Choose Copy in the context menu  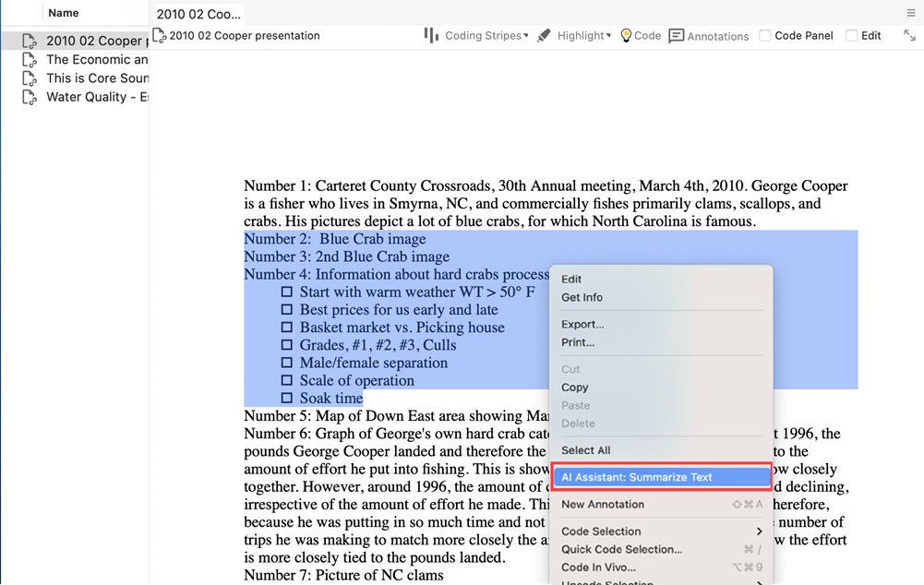pyautogui.click(x=574, y=388)
